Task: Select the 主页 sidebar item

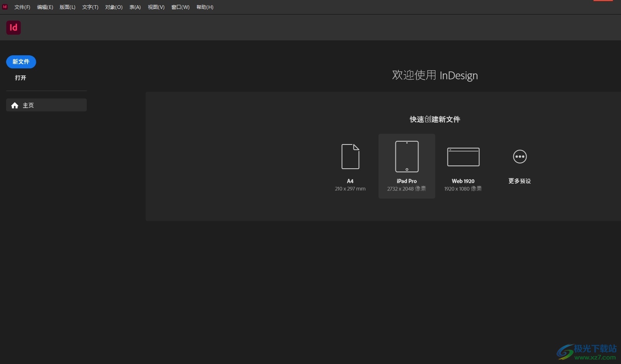Action: coord(46,105)
